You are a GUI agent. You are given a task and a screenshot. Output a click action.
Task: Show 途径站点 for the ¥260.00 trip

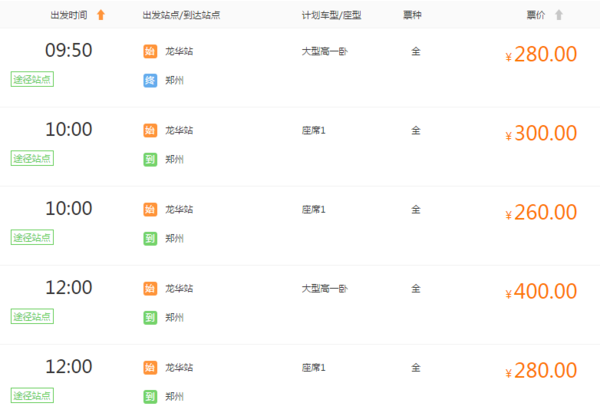[32, 237]
